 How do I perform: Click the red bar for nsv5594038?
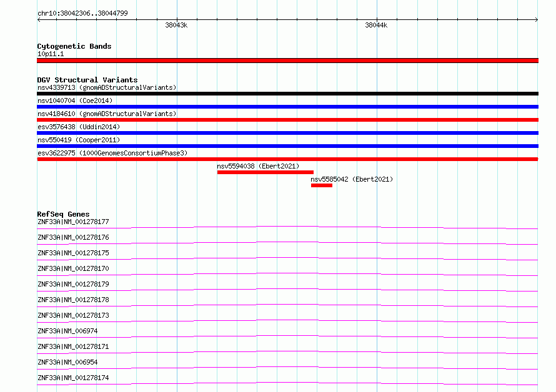266,172
